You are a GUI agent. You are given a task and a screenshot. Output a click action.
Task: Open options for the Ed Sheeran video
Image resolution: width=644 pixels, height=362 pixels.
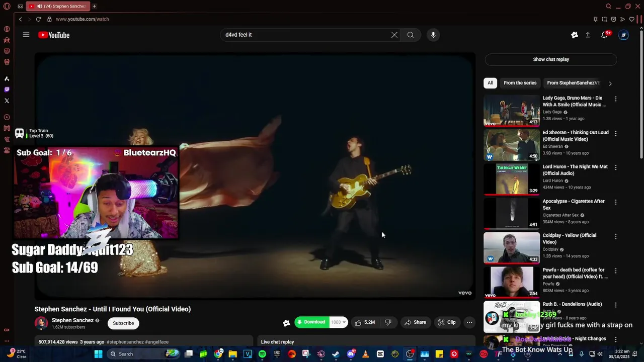click(x=616, y=133)
